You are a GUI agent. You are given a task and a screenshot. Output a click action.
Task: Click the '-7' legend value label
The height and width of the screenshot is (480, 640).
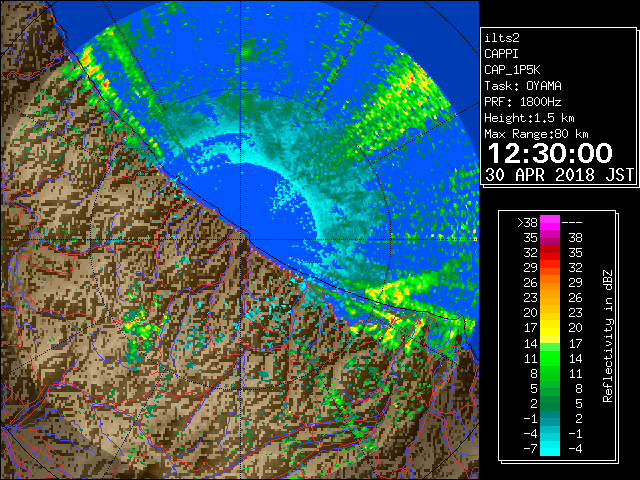point(530,449)
